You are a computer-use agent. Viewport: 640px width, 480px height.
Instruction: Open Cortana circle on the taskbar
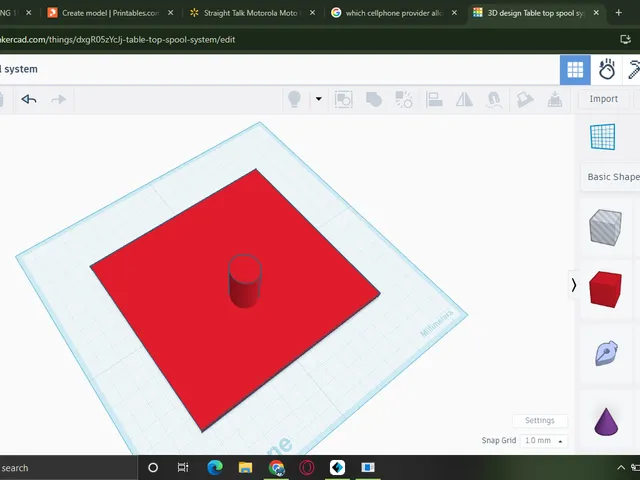click(153, 468)
